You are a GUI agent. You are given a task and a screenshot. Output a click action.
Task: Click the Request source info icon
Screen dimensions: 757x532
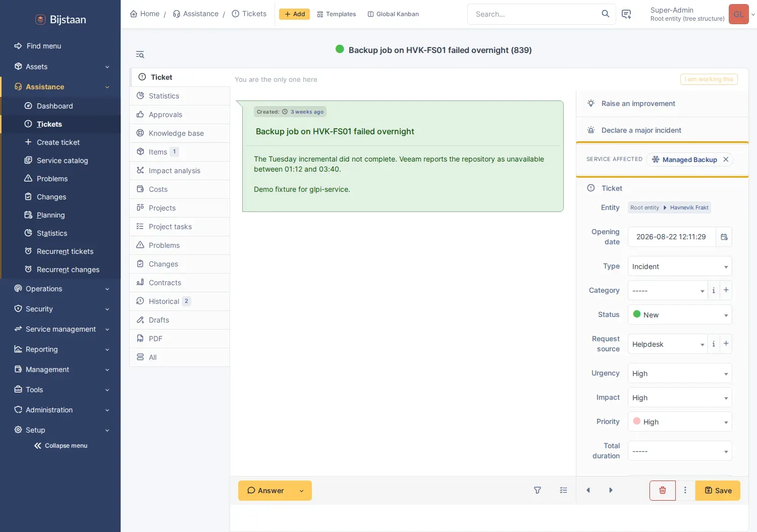[x=714, y=344]
